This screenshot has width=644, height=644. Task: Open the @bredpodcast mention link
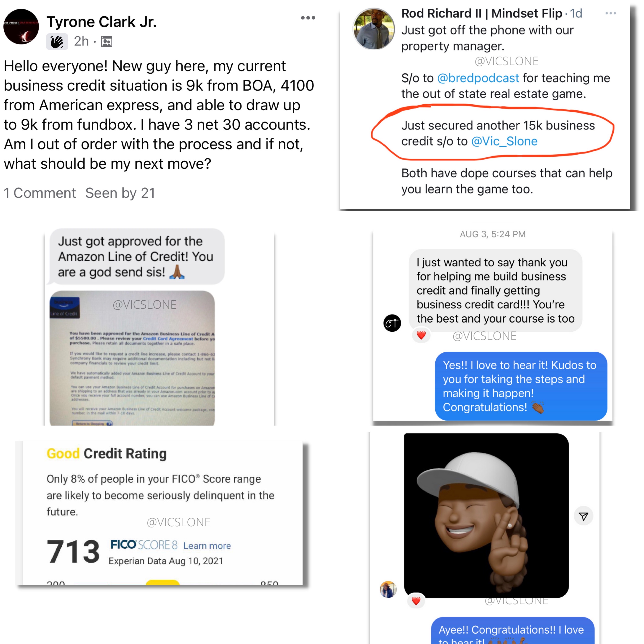[x=478, y=78]
